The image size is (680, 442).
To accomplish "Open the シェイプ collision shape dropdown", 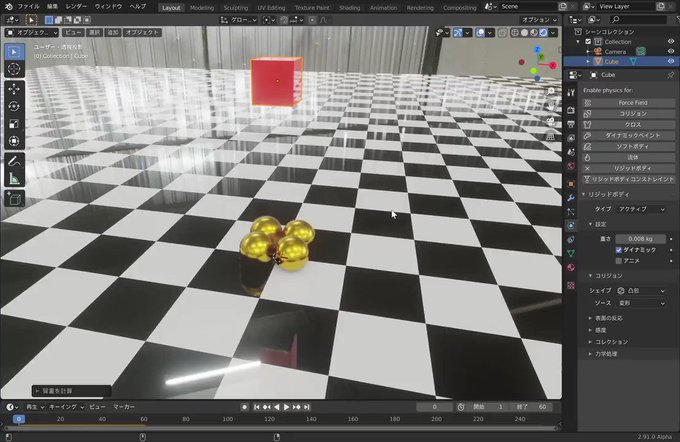I will pyautogui.click(x=641, y=291).
